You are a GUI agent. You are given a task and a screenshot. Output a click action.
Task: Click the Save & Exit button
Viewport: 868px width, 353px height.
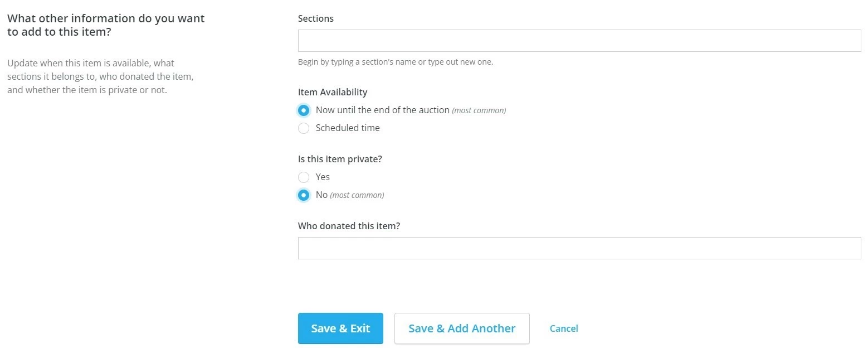pyautogui.click(x=340, y=328)
